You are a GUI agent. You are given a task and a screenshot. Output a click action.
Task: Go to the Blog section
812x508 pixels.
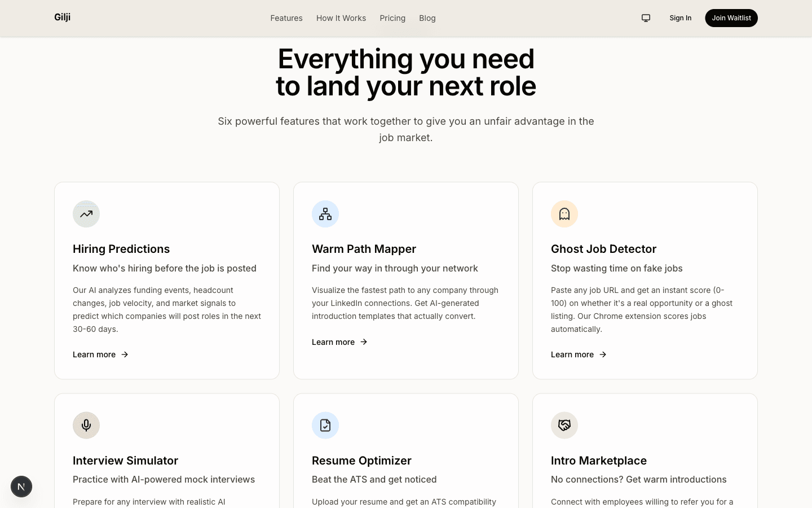pos(427,18)
